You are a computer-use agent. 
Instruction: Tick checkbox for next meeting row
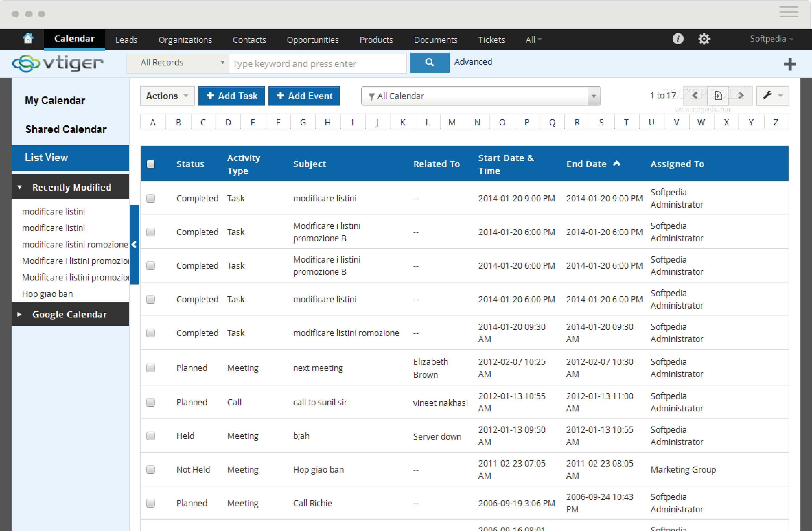pos(151,368)
